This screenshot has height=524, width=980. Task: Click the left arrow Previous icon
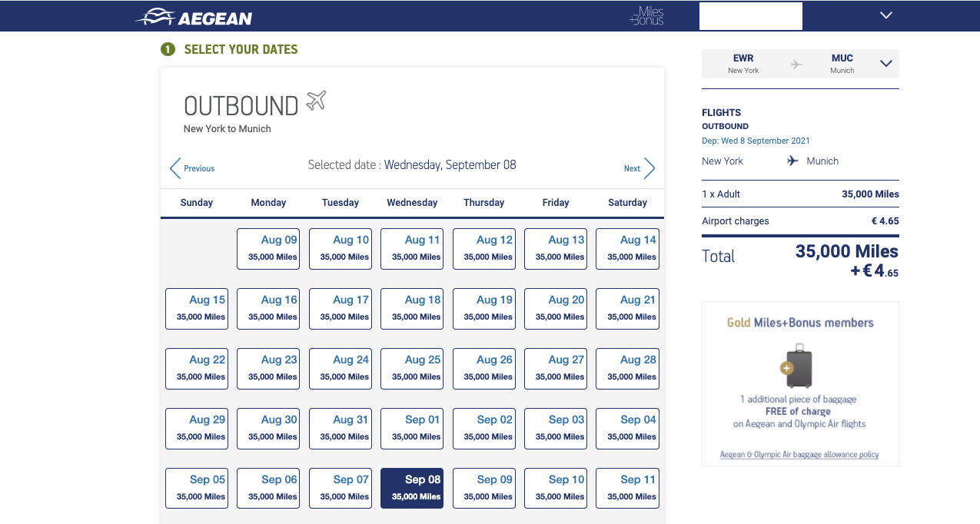pos(175,168)
